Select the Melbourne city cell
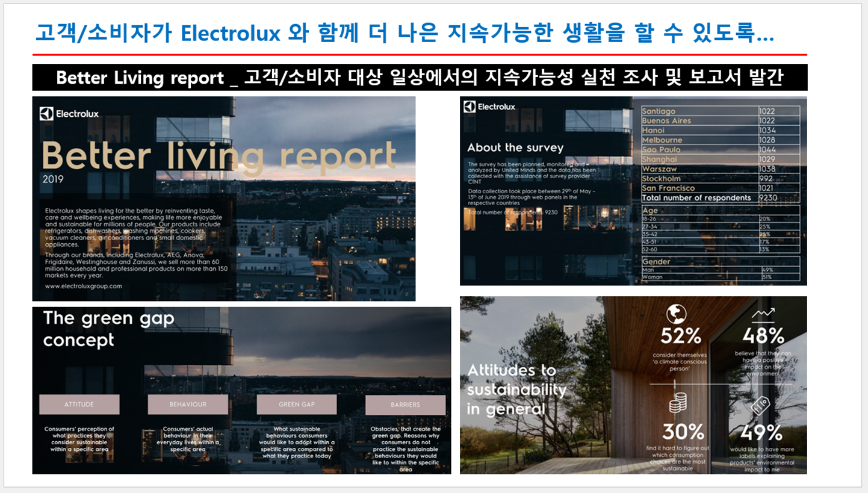Screen dimensions: 868x493 [x=699, y=140]
